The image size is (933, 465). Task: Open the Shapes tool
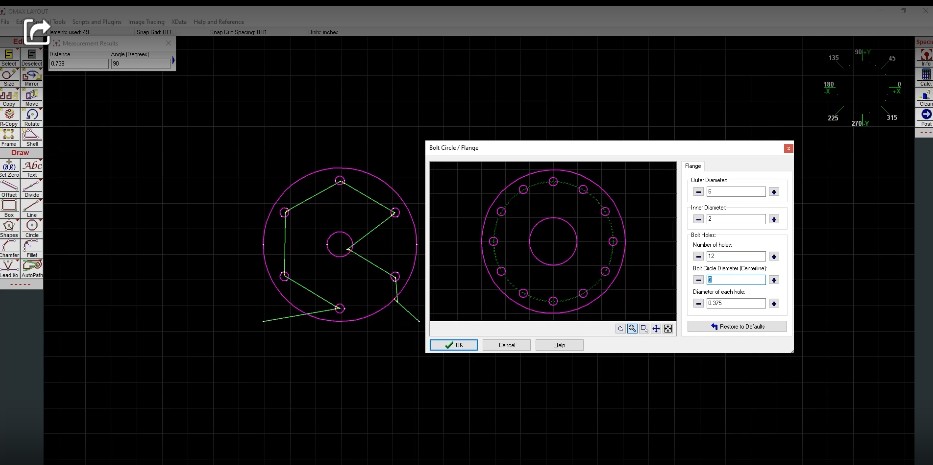tap(9, 229)
